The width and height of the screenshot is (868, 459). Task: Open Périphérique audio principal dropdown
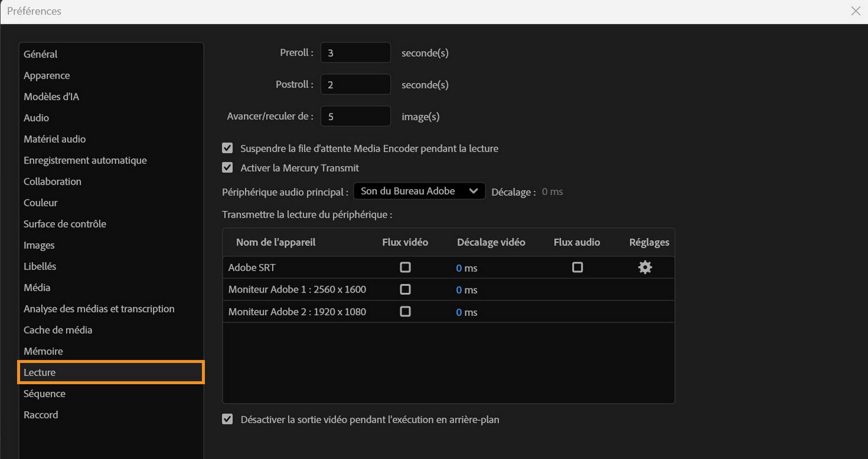click(x=419, y=191)
